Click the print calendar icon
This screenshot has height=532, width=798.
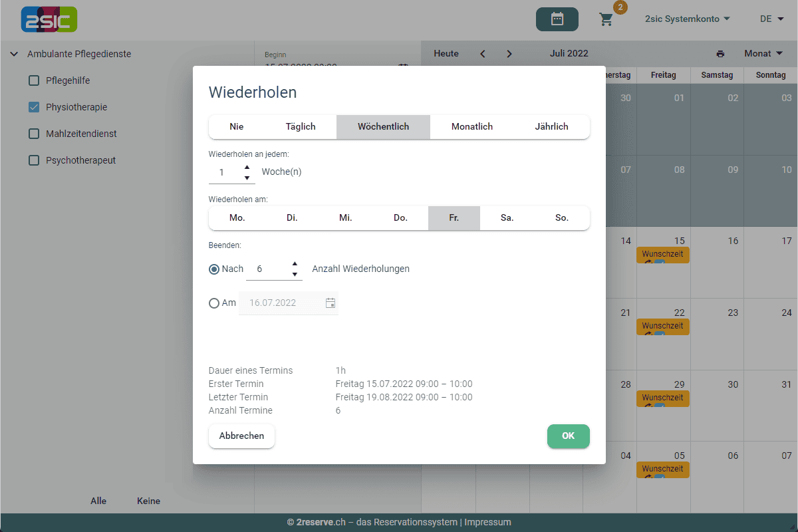720,54
